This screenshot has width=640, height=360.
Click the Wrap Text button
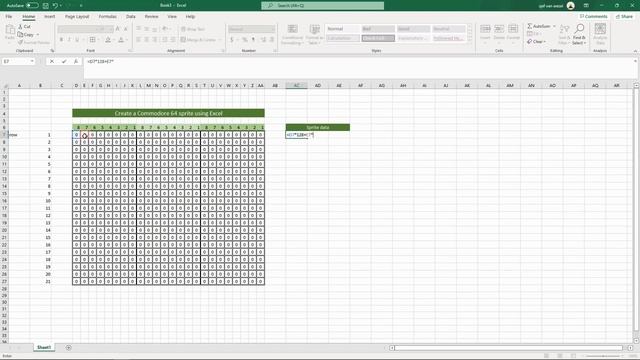tap(193, 29)
